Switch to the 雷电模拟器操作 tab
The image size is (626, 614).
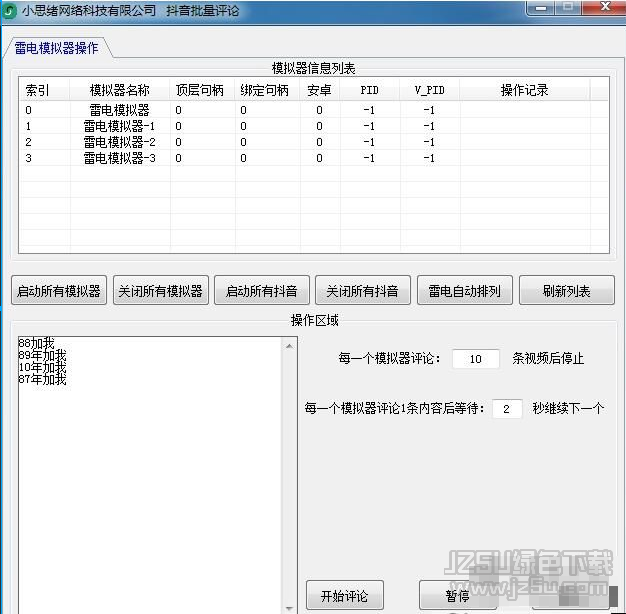click(x=56, y=48)
